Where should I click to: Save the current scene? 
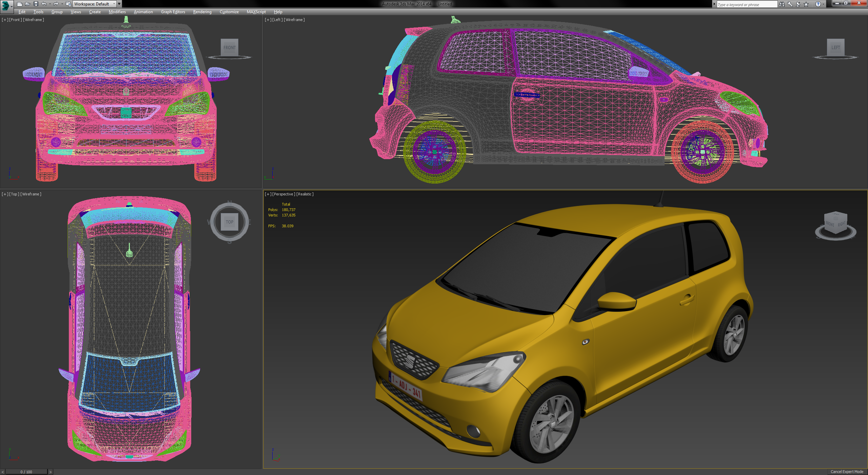tap(36, 4)
